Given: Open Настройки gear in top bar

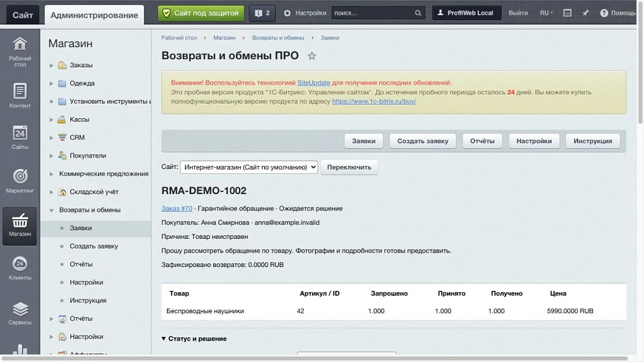Looking at the screenshot, I should (305, 13).
